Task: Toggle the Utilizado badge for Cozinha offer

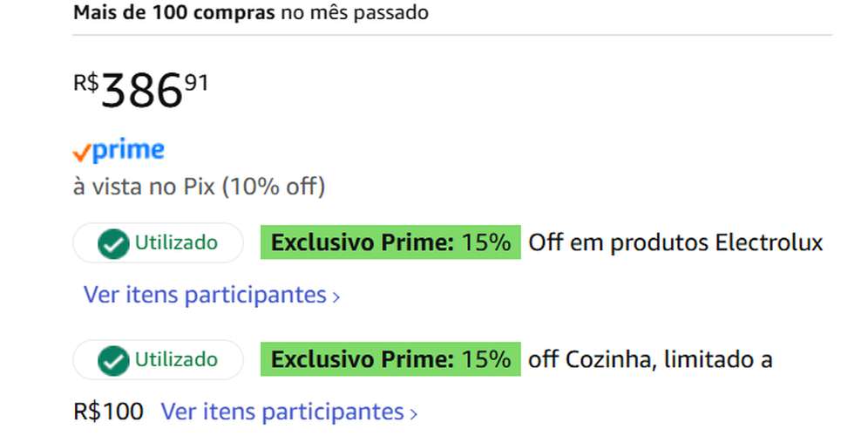Action: point(158,359)
